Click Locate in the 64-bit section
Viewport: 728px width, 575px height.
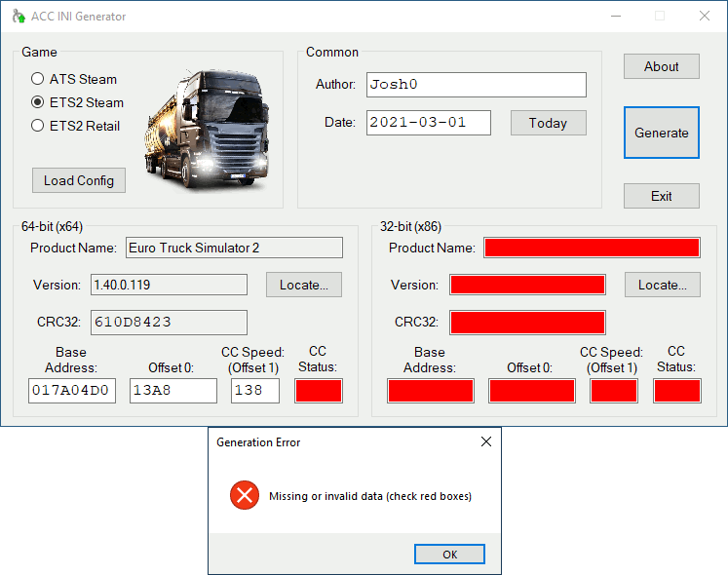(304, 285)
